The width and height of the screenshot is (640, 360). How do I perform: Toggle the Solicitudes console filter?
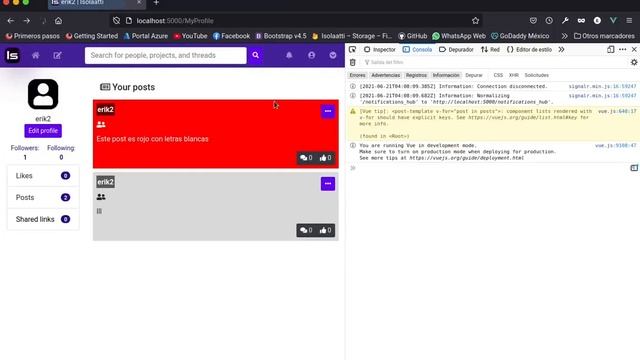pos(536,75)
